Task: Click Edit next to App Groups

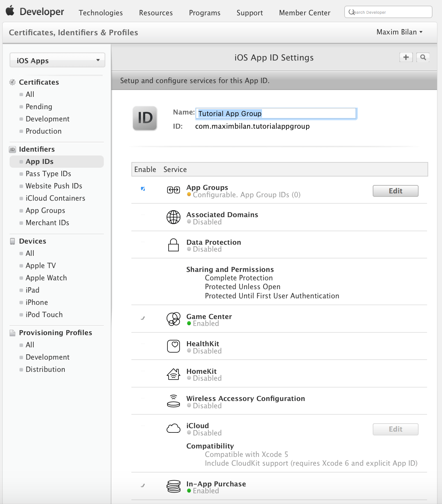Action: [x=395, y=191]
